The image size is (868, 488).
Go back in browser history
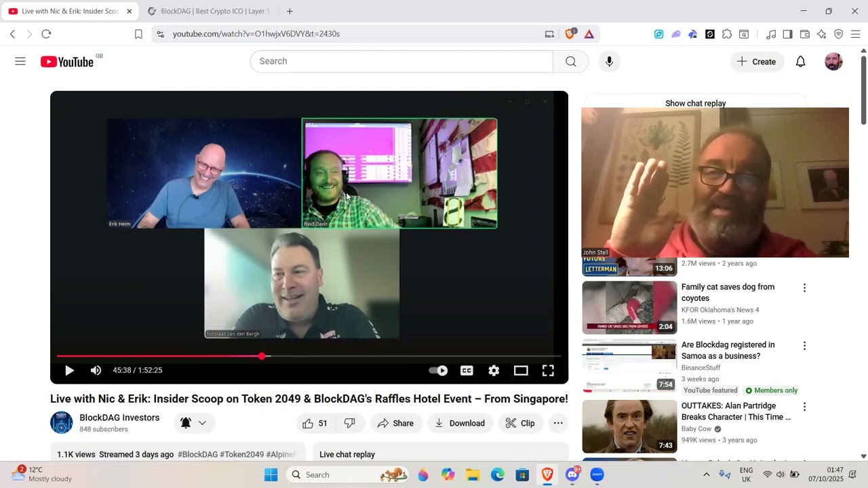(12, 34)
